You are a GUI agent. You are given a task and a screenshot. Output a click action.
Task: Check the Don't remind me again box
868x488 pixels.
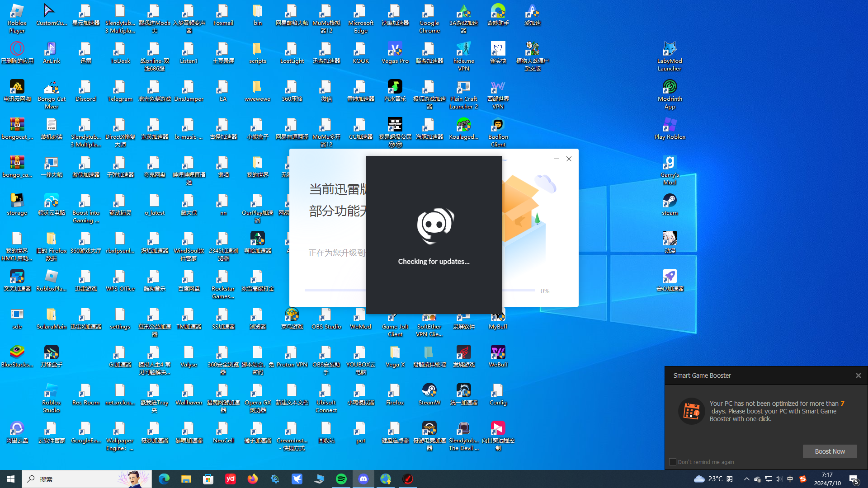pyautogui.click(x=673, y=462)
